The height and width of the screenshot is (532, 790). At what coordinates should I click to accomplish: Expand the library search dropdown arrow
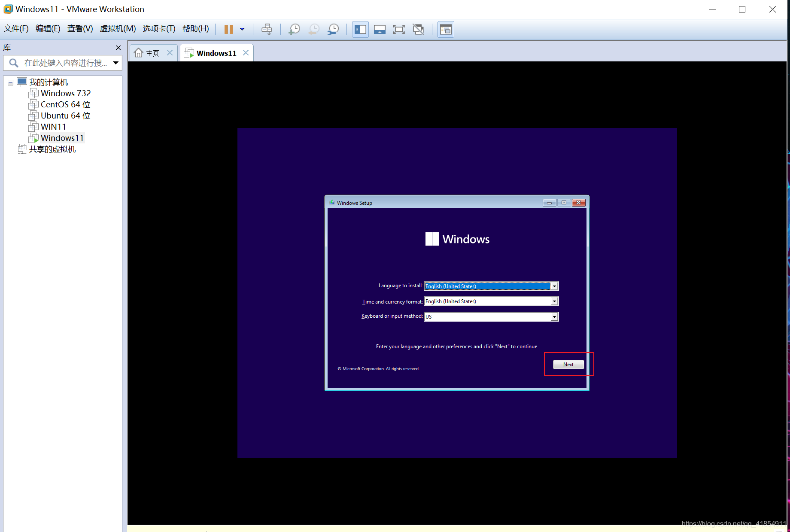tap(115, 63)
